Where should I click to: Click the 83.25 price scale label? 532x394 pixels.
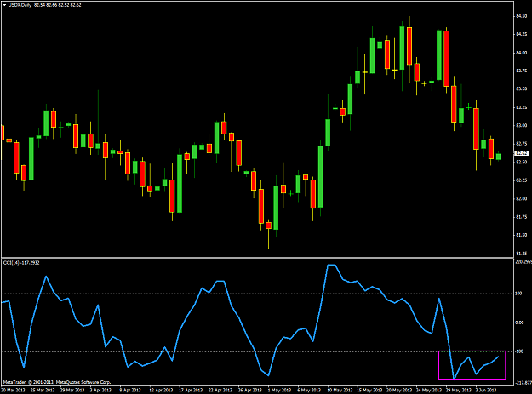coord(522,107)
